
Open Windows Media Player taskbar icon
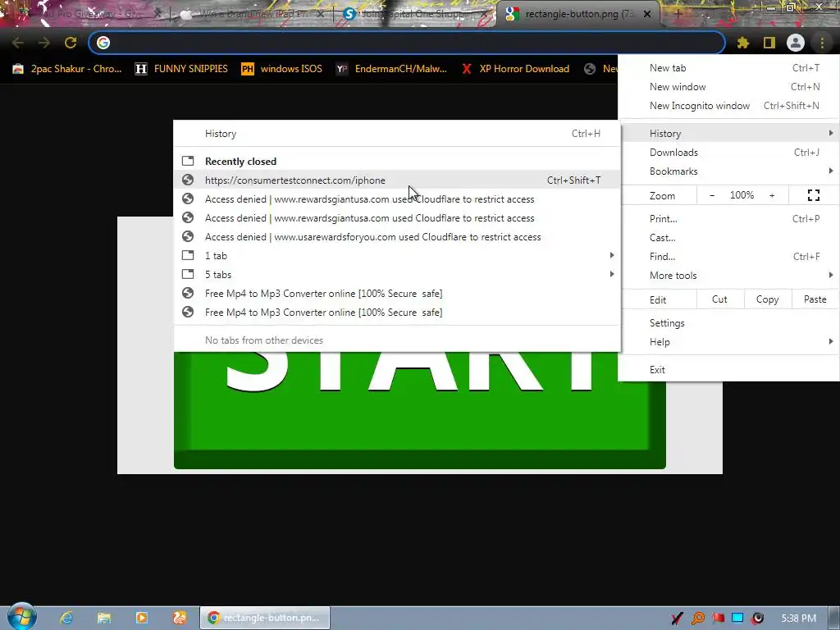(141, 618)
